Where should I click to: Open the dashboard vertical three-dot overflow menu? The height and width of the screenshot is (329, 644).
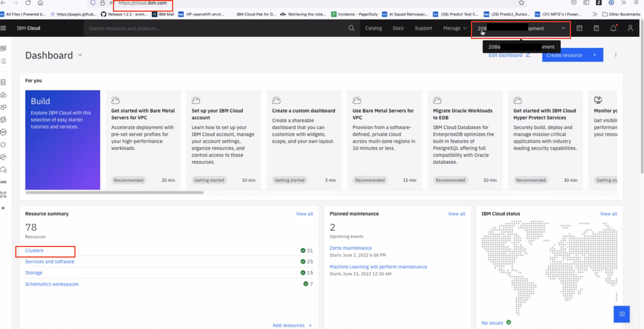click(x=616, y=55)
